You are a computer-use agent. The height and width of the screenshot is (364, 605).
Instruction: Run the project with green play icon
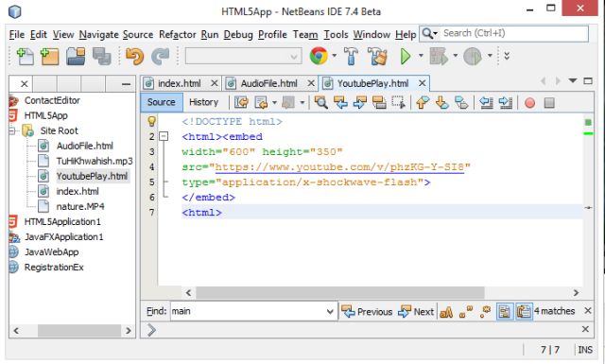(x=406, y=57)
